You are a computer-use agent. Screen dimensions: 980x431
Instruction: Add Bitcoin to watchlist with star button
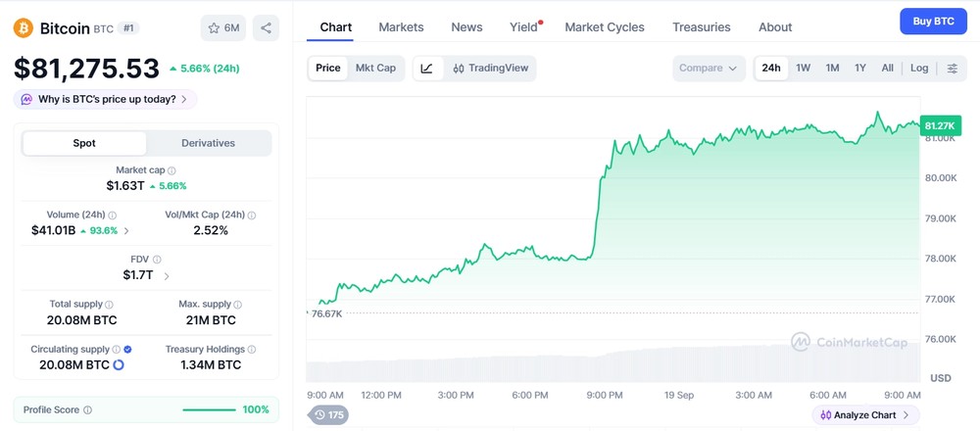pos(223,28)
